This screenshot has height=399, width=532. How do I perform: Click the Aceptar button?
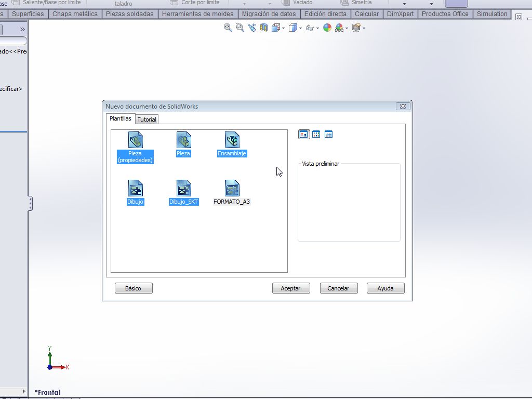[x=291, y=288]
